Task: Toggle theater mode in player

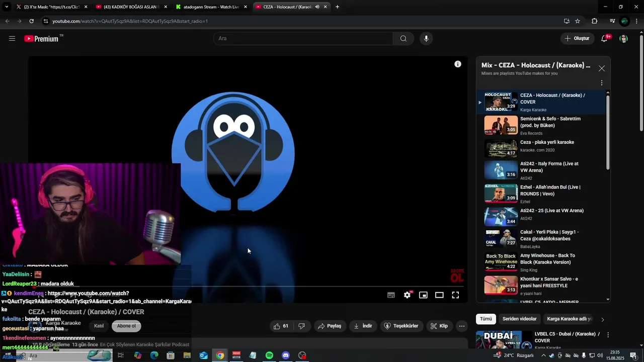Action: 439,295
